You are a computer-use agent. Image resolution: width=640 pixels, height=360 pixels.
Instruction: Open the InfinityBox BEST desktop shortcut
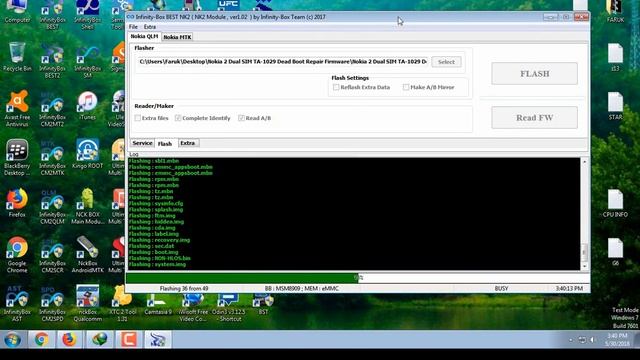(x=52, y=15)
